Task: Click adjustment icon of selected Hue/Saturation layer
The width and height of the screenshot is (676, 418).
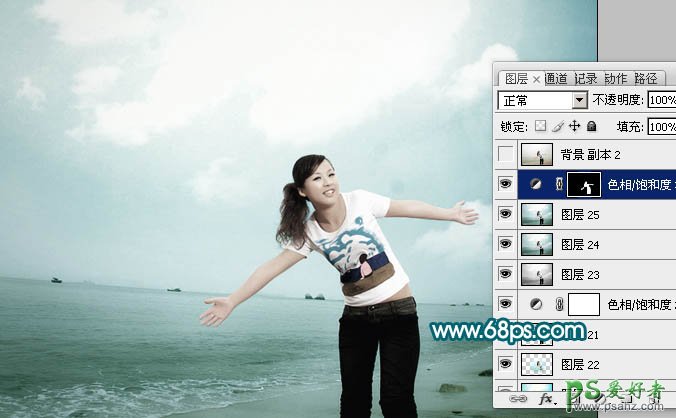Action: coord(536,184)
